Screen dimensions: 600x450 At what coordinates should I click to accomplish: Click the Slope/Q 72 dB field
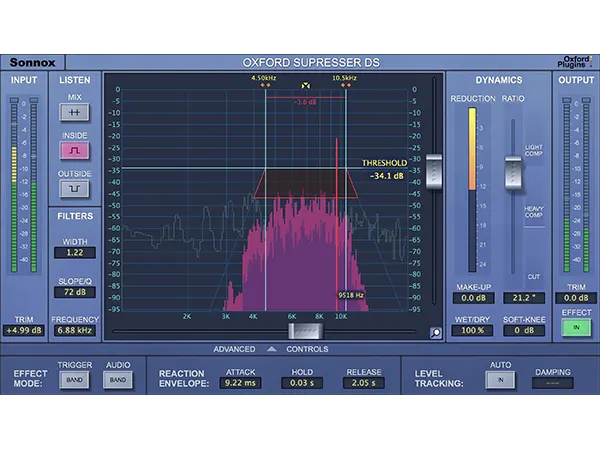75,292
